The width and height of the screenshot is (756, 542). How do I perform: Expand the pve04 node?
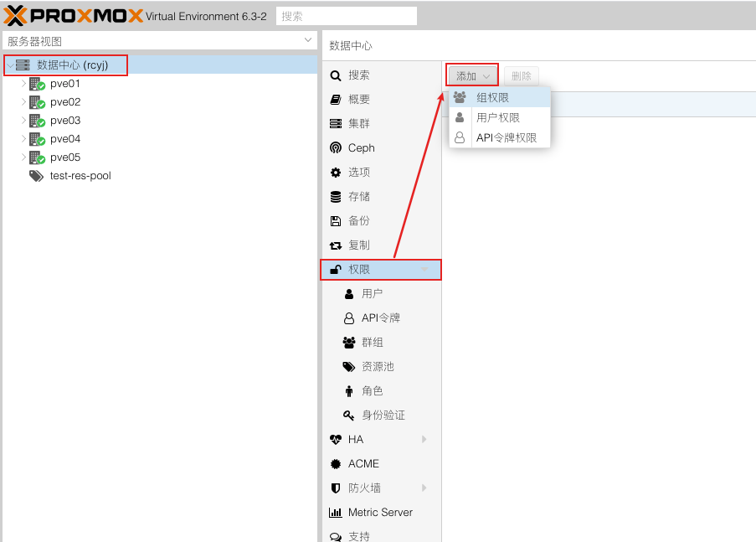23,138
